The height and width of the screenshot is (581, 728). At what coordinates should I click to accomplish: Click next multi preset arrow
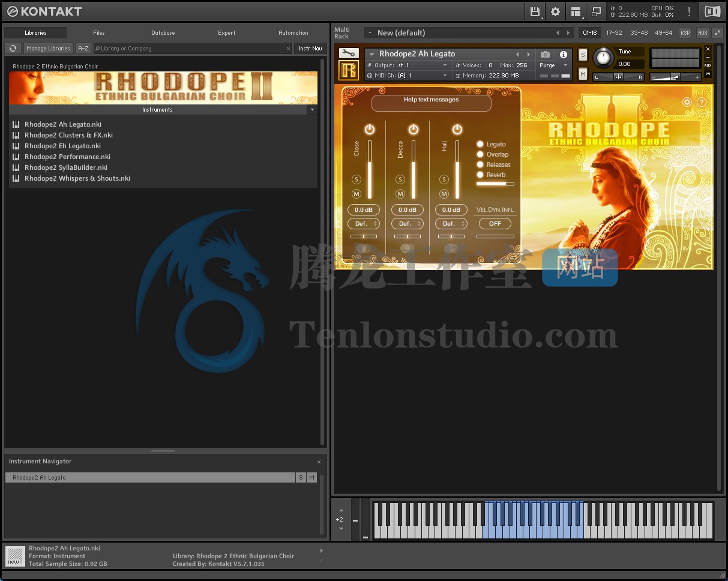[x=568, y=32]
